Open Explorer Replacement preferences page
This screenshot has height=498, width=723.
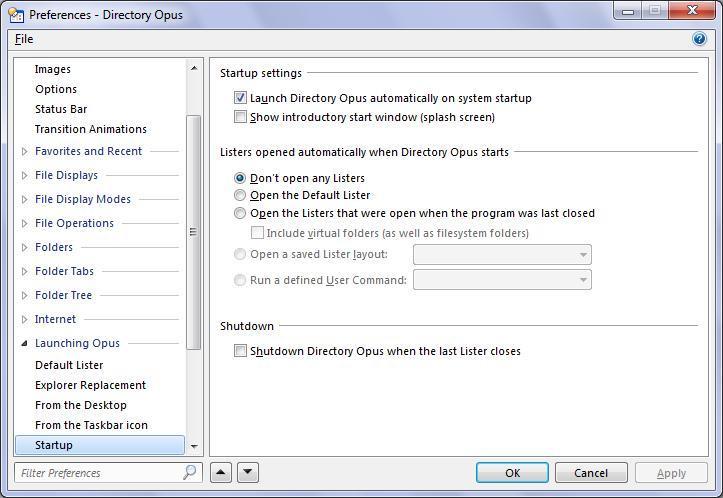pos(90,385)
